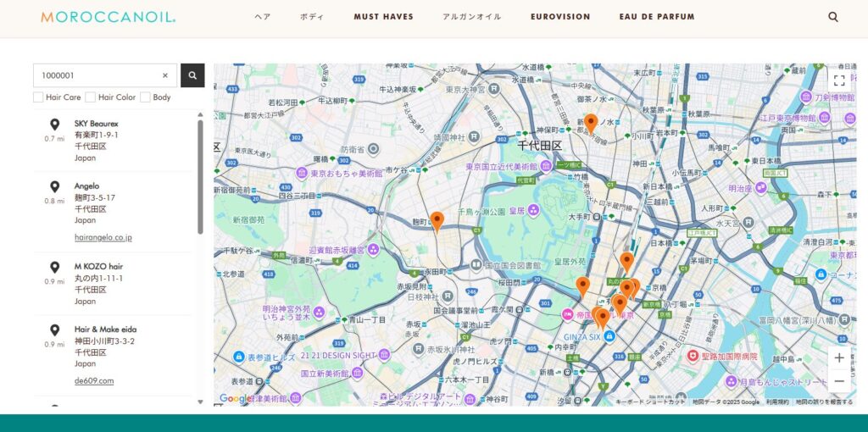Click the orange map marker near 麹町
This screenshot has height=432, width=868.
click(x=437, y=221)
